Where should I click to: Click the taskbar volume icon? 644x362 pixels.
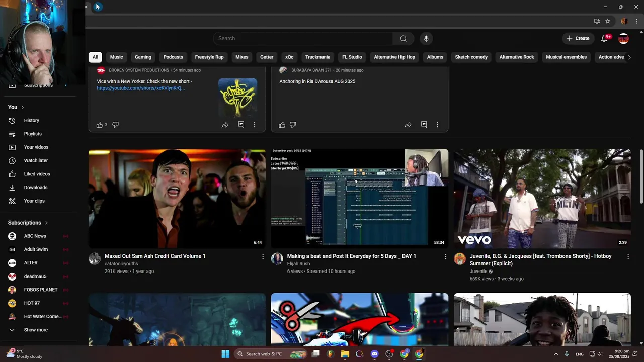click(599, 354)
